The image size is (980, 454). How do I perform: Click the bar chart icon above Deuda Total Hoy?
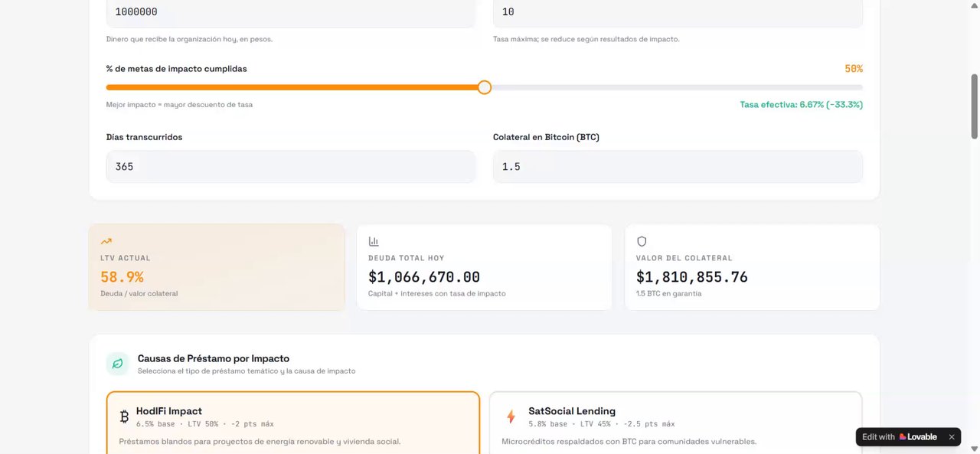point(374,241)
